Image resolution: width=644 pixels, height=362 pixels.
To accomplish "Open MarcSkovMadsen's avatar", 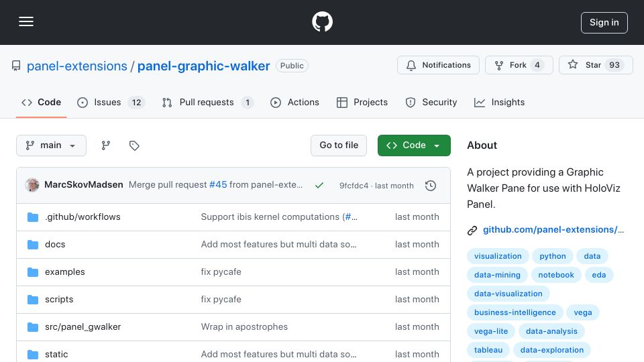I will (32, 185).
